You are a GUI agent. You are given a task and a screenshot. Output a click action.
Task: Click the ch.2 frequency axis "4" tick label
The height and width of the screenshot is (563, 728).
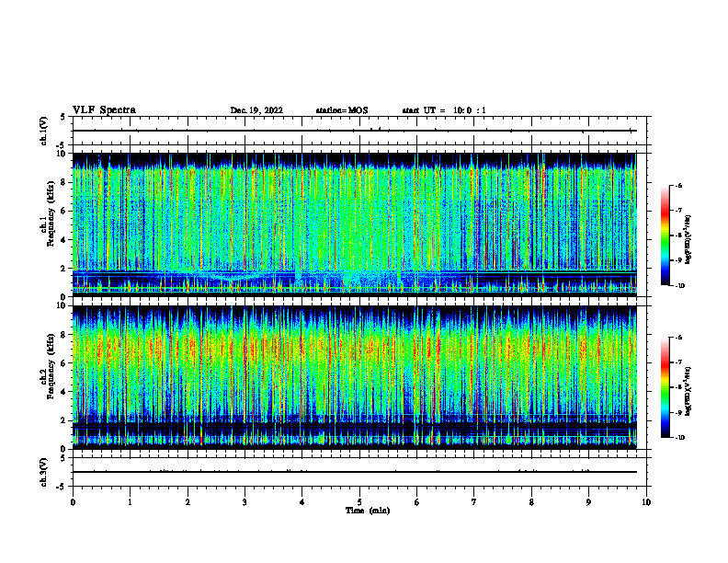tap(64, 392)
